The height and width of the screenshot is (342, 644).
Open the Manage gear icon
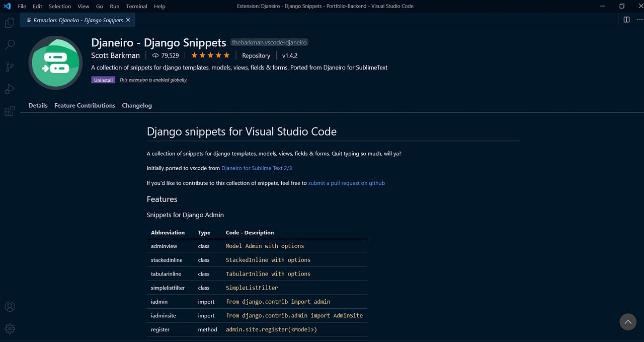tap(9, 328)
